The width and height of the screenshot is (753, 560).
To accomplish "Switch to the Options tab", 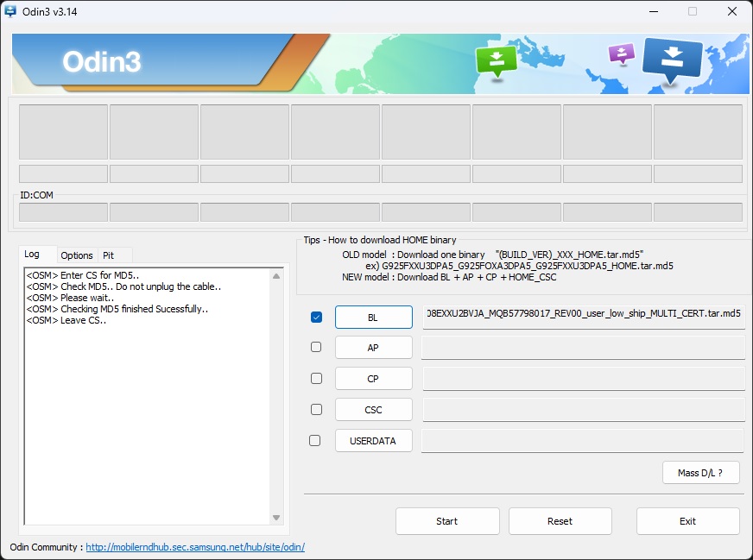I will click(x=77, y=255).
